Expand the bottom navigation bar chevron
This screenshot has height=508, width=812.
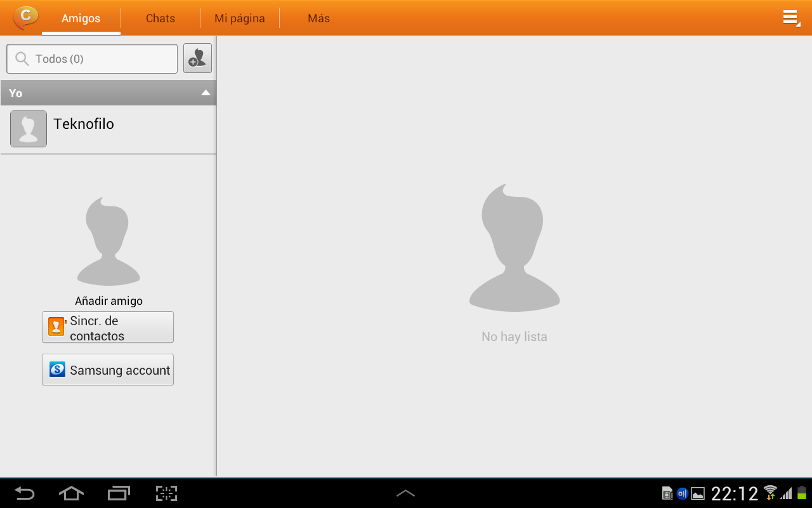(405, 493)
